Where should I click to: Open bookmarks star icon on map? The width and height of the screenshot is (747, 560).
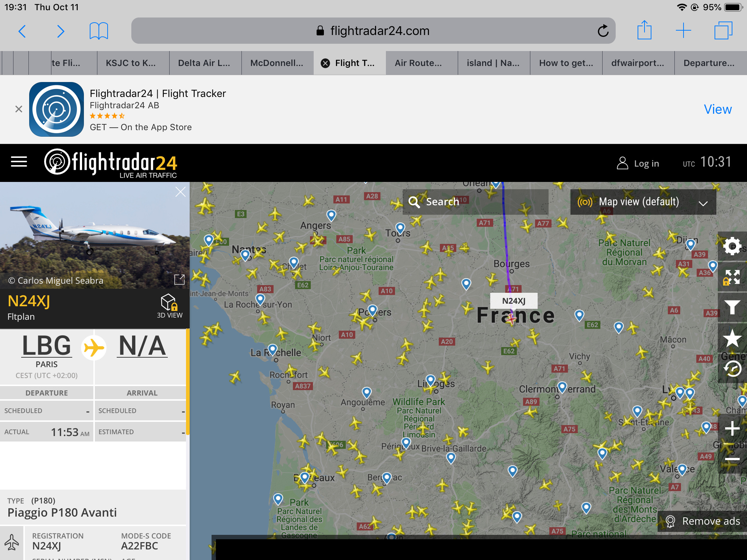coord(732,338)
